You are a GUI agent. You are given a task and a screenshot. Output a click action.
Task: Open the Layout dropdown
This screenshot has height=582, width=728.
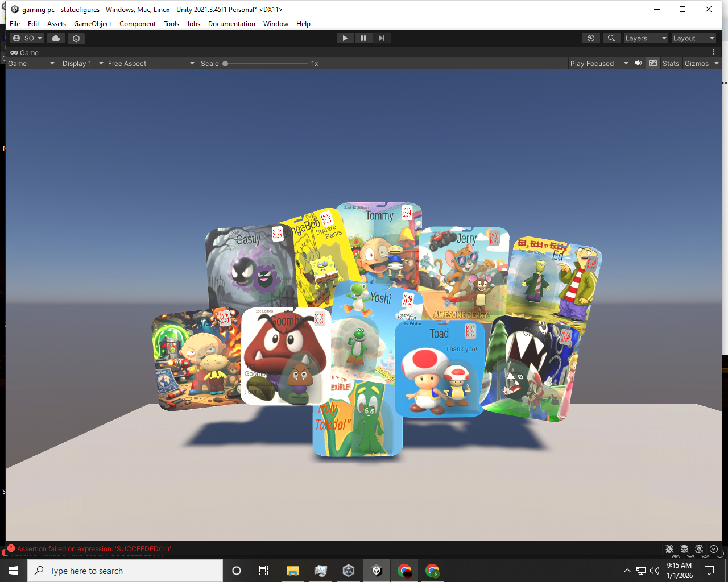coord(693,38)
